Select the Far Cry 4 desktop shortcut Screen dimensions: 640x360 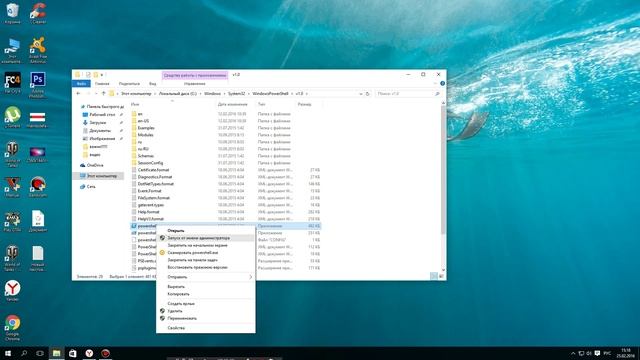12,83
